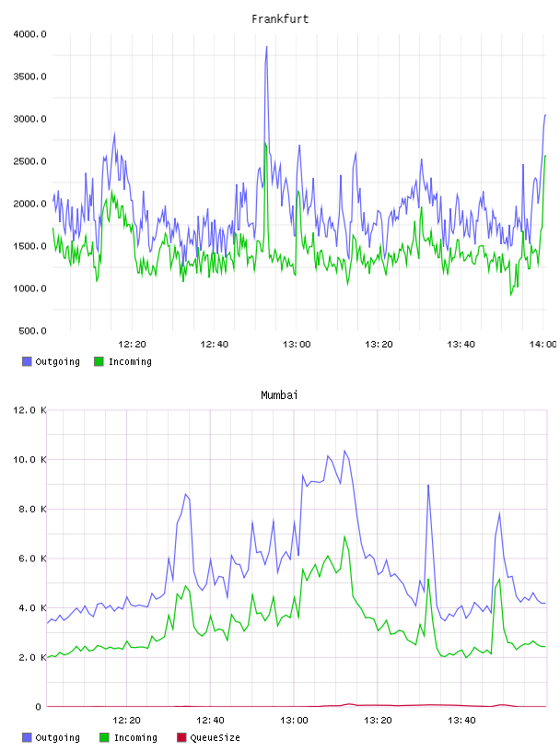This screenshot has width=560, height=752.
Task: Click the Frankfurt chart title
Action: coord(280,19)
